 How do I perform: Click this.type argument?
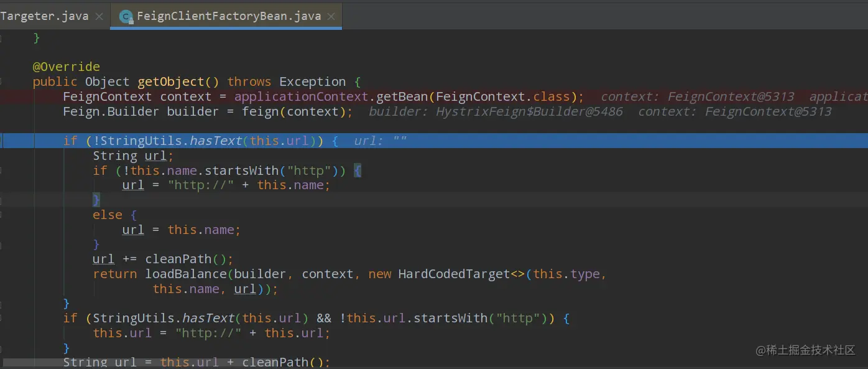tap(566, 274)
